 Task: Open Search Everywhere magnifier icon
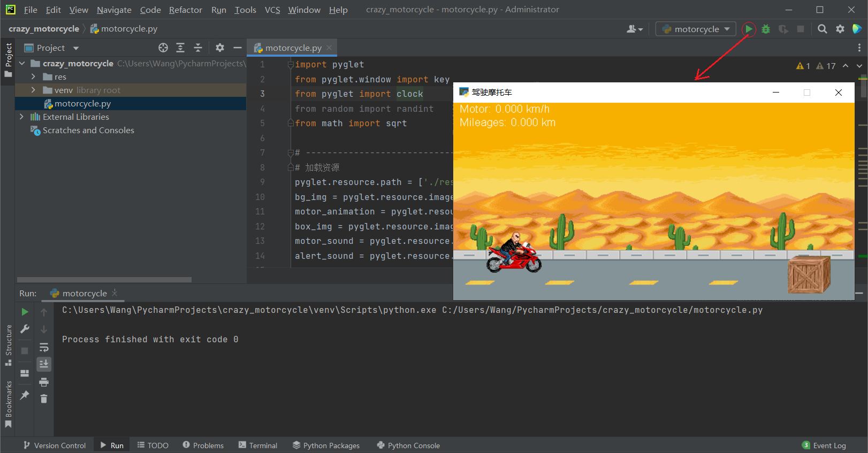[823, 29]
